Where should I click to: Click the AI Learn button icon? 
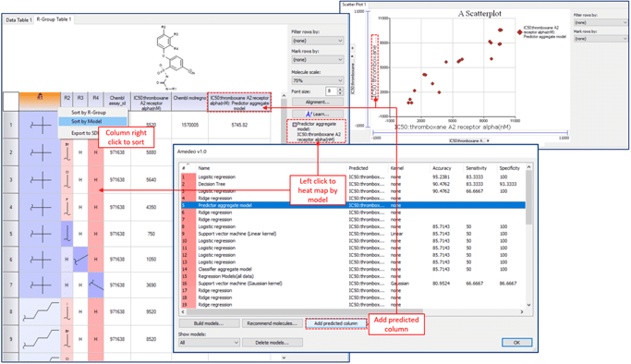309,114
